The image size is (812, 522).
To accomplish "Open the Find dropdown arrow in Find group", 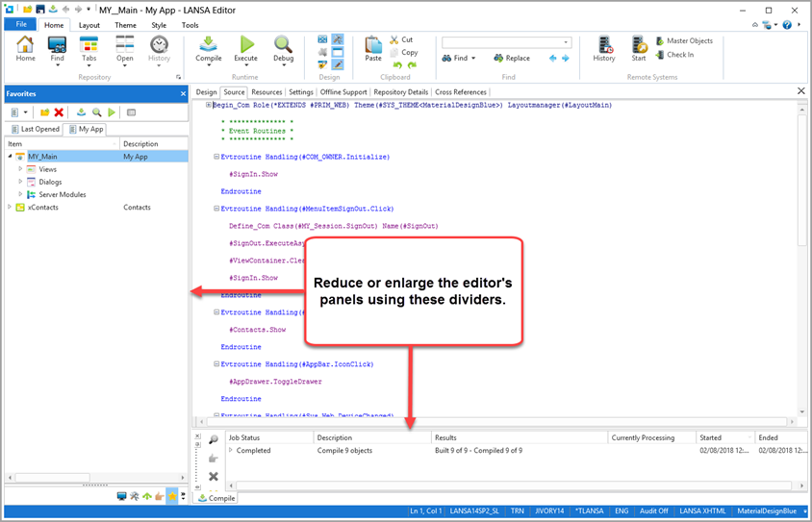I will pyautogui.click(x=473, y=58).
